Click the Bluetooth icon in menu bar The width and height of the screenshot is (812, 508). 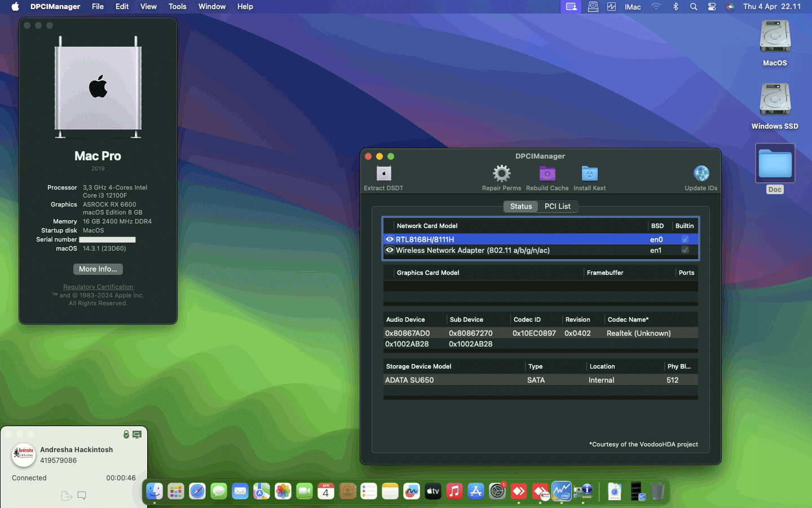click(x=675, y=7)
